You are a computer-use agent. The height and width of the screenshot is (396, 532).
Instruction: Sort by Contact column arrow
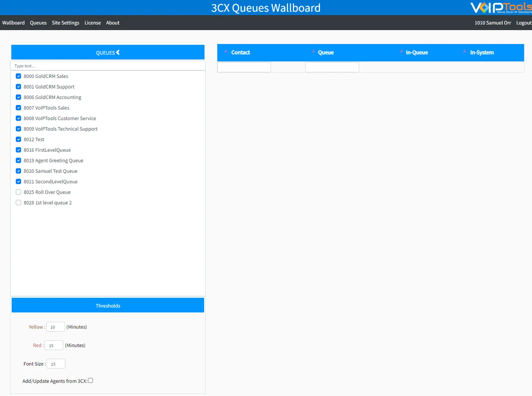pyautogui.click(x=226, y=51)
